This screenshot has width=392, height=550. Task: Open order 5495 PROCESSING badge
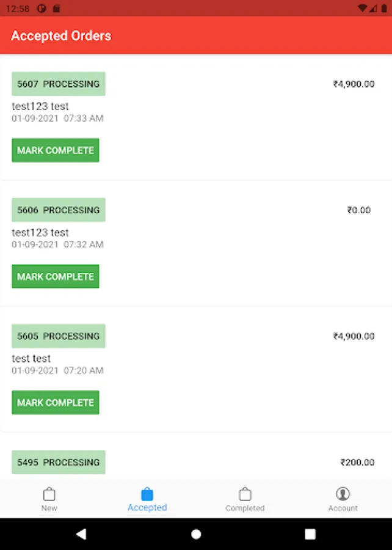(x=59, y=462)
